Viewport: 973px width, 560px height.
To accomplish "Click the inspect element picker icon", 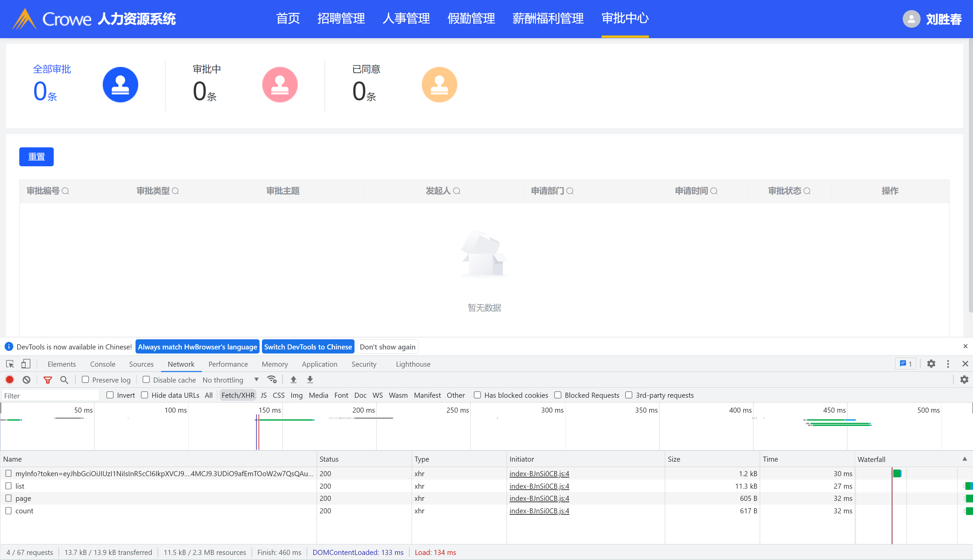I will tap(10, 364).
